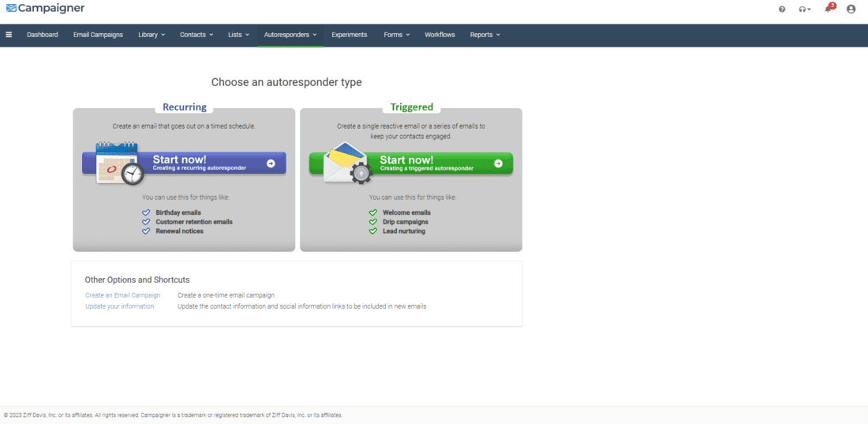Screen dimensions: 868x424
Task: Click the Create an Email Campaign link
Action: coord(122,295)
